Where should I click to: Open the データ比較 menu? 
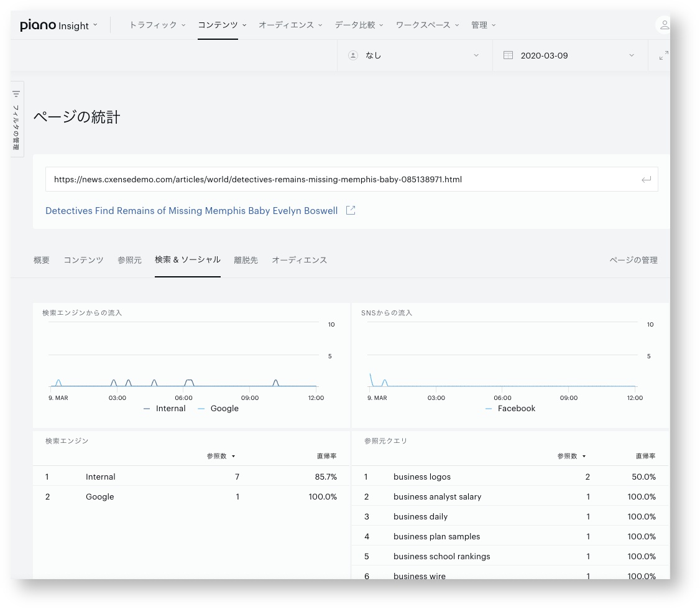(x=359, y=25)
